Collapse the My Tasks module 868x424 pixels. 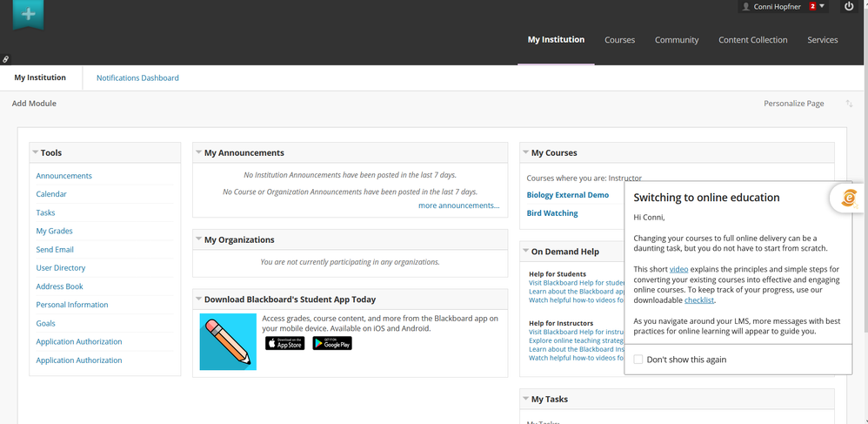526,399
